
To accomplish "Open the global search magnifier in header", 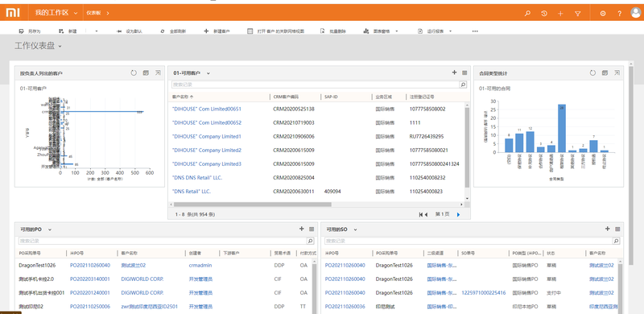I will pyautogui.click(x=527, y=14).
